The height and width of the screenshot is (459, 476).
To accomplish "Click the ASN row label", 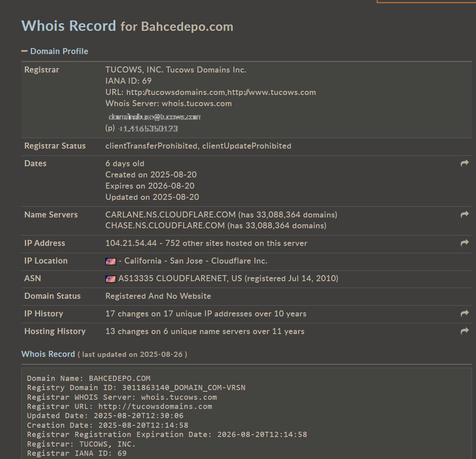I will pyautogui.click(x=32, y=278).
